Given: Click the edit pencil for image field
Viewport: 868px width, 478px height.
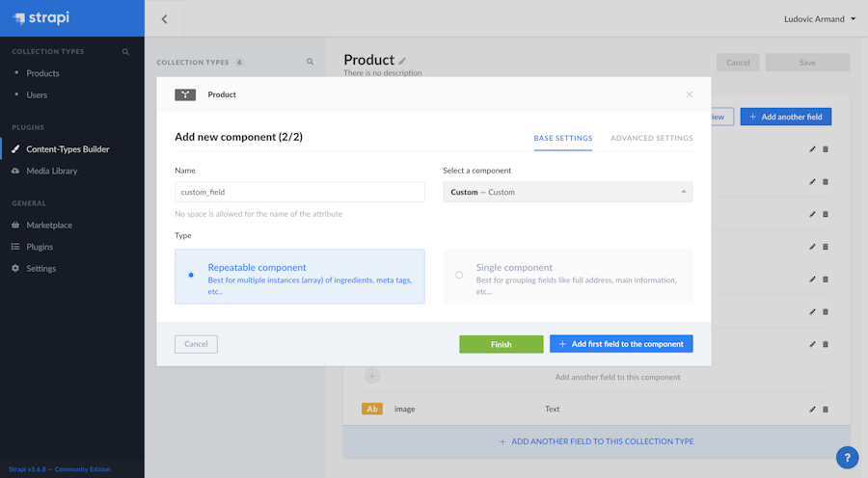Looking at the screenshot, I should pyautogui.click(x=812, y=410).
